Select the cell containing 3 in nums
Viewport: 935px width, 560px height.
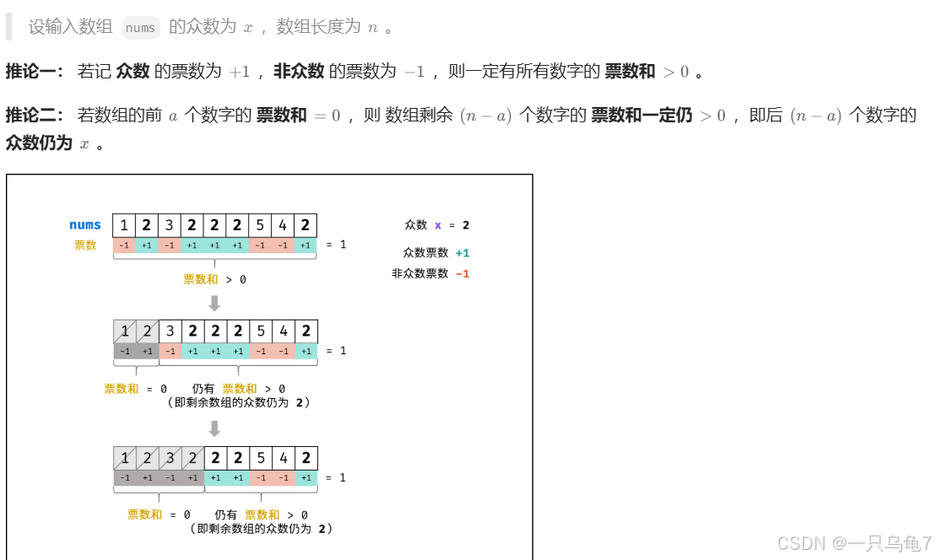[x=170, y=224]
